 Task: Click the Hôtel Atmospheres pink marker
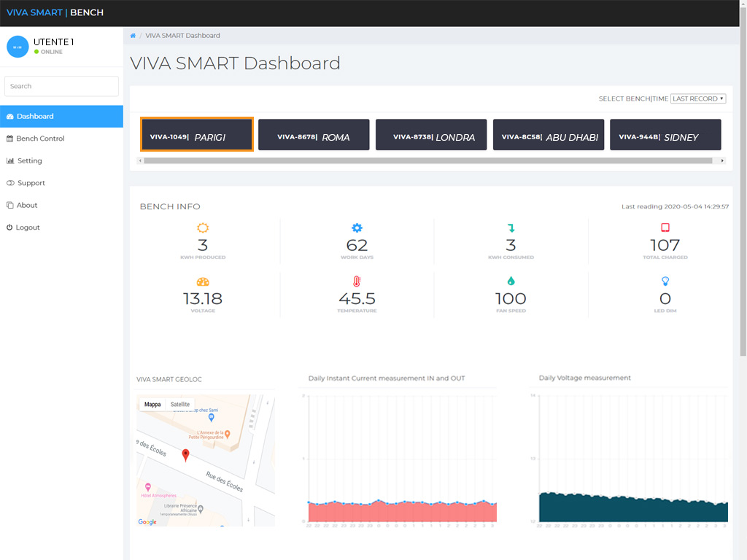pos(147,487)
